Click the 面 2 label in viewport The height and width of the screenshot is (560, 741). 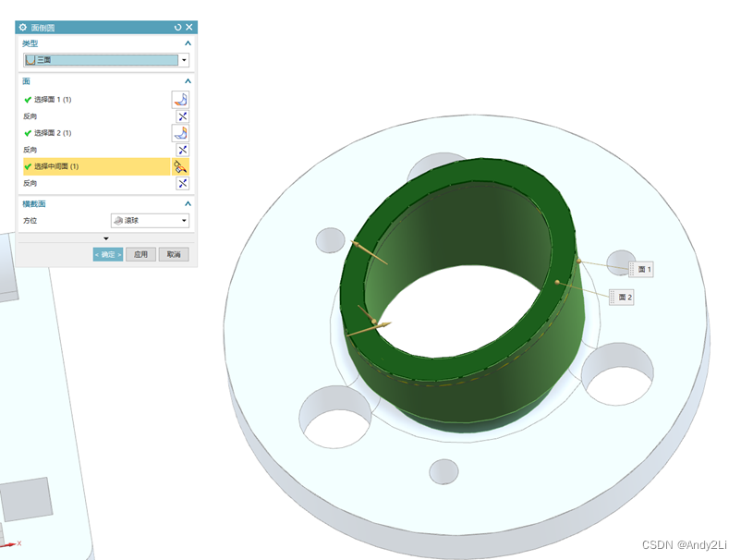click(x=622, y=298)
